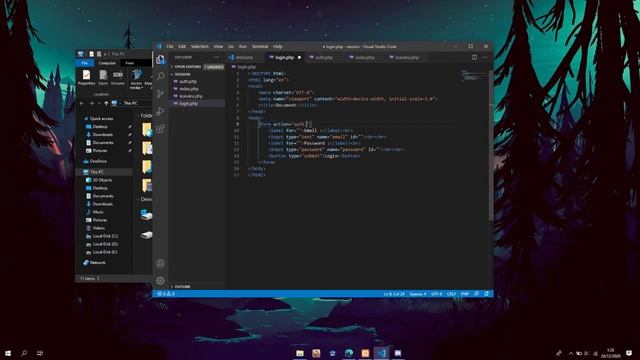The image size is (640, 360).
Task: Open the File menu in VS Code
Action: tap(170, 47)
